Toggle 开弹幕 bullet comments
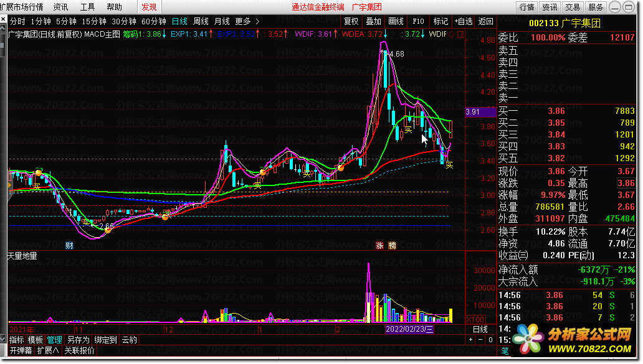643x364 pixels. point(21,350)
